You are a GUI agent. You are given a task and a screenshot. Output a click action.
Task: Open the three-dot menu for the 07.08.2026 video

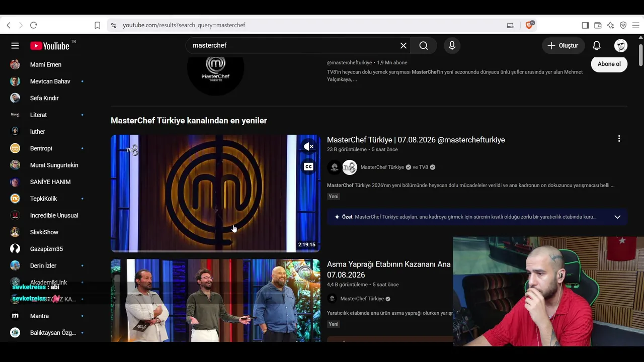(x=619, y=139)
